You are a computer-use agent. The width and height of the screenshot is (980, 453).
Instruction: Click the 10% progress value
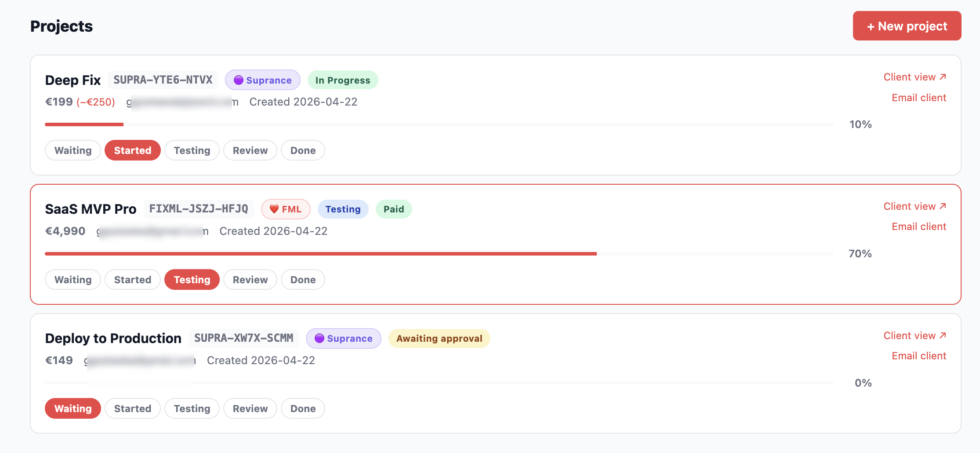pyautogui.click(x=860, y=124)
